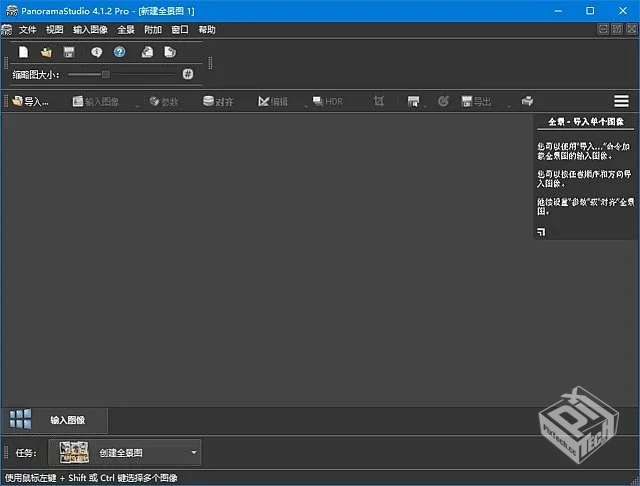Open the 全景 menu
This screenshot has width=640, height=486.
click(x=126, y=30)
